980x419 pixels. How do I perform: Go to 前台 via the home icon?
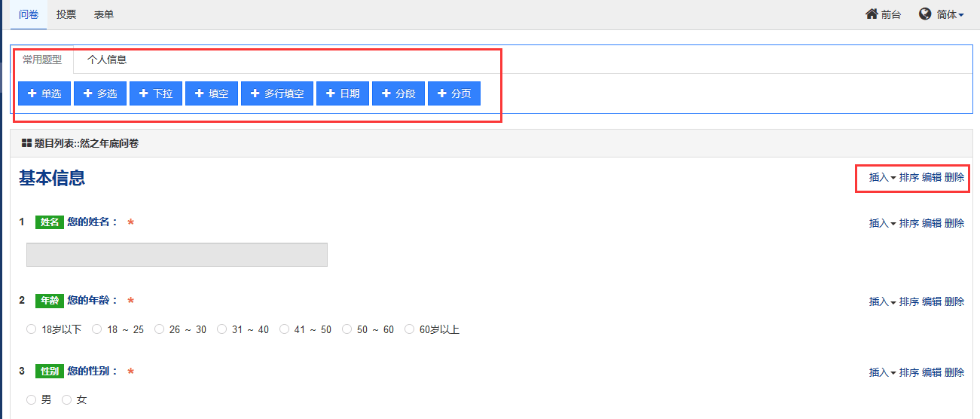click(x=883, y=14)
